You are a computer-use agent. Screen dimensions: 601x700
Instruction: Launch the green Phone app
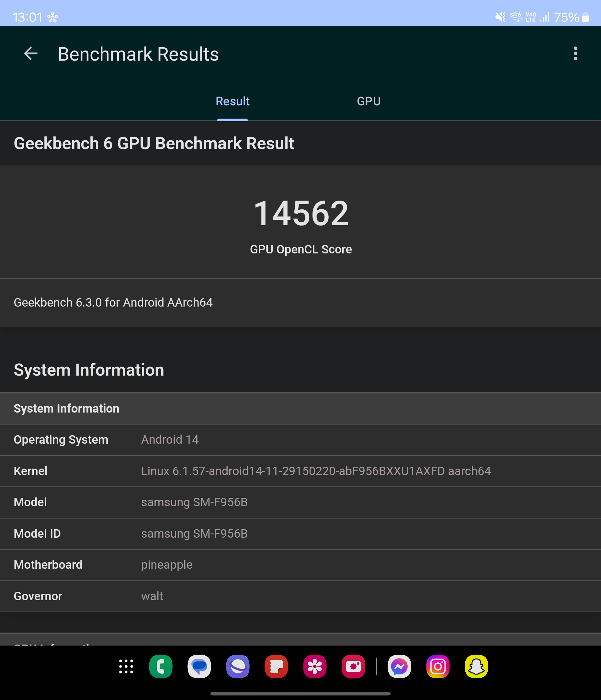161,667
